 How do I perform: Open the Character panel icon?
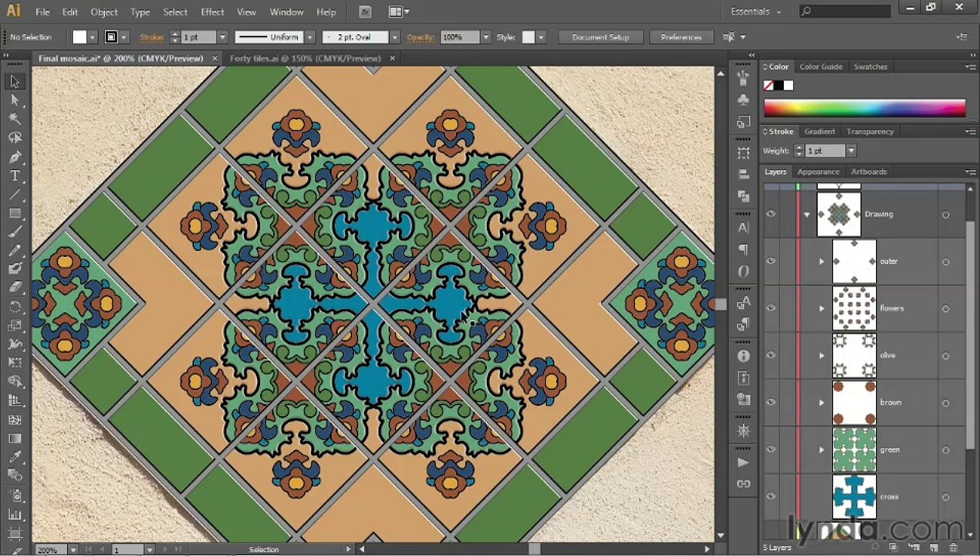click(743, 228)
